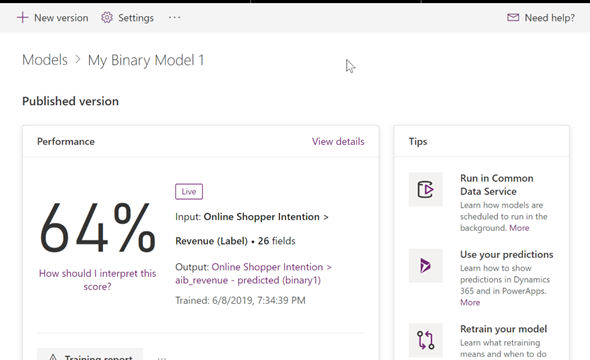
Task: Click the plus icon for New version
Action: point(23,17)
